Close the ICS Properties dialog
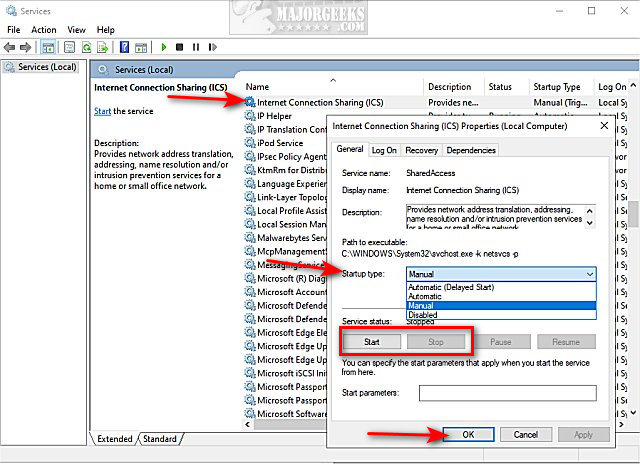The width and height of the screenshot is (640, 464). coord(604,126)
